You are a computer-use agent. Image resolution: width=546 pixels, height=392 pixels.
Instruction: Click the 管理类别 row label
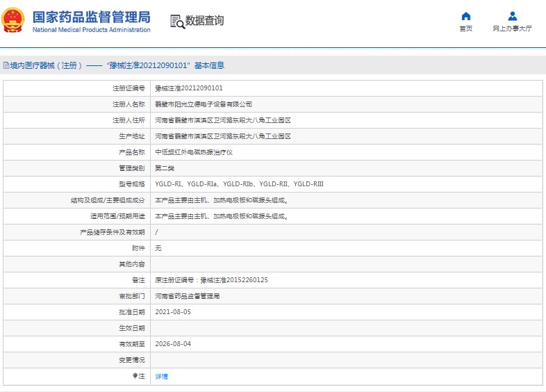pyautogui.click(x=131, y=168)
